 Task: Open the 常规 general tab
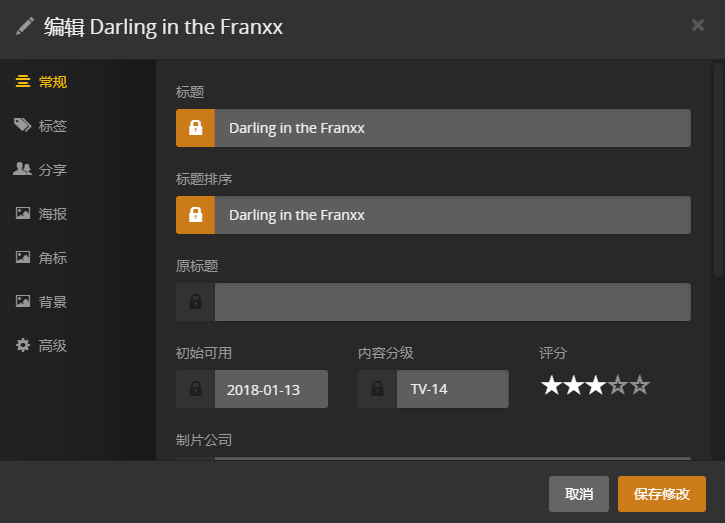click(52, 82)
